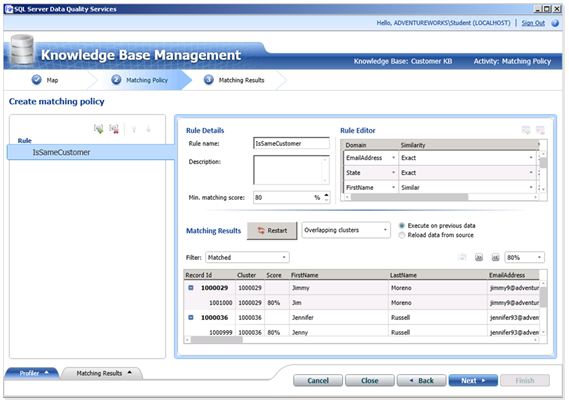Open help via the blue question icon
This screenshot has height=403, width=569.
(555, 23)
